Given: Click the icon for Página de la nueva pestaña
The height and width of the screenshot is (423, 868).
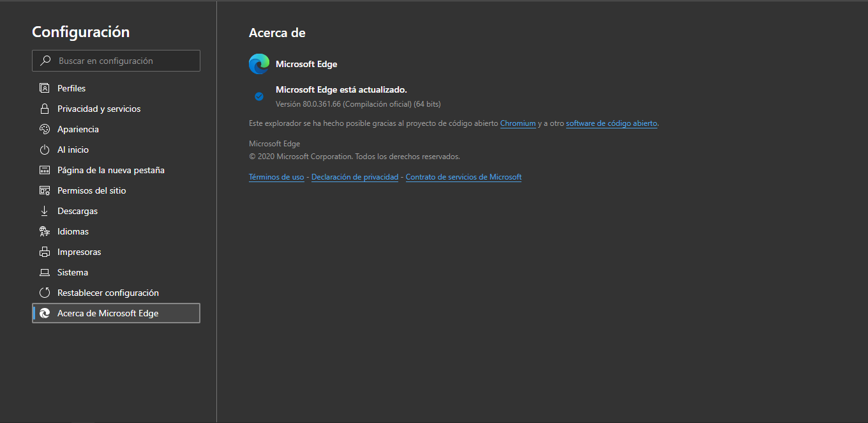Looking at the screenshot, I should tap(45, 170).
